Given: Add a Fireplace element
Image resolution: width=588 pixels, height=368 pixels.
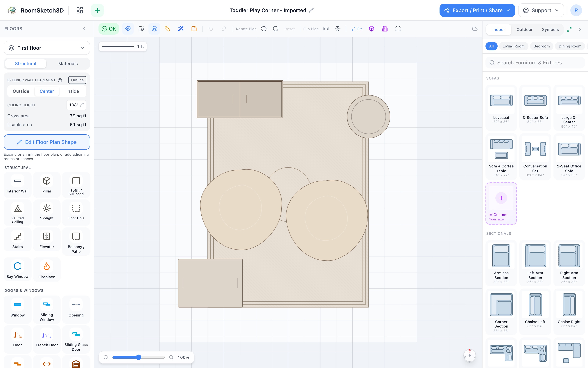Looking at the screenshot, I should tap(47, 270).
